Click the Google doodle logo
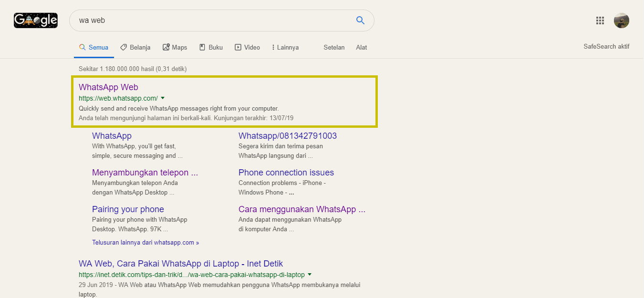644x298 pixels. coord(36,20)
